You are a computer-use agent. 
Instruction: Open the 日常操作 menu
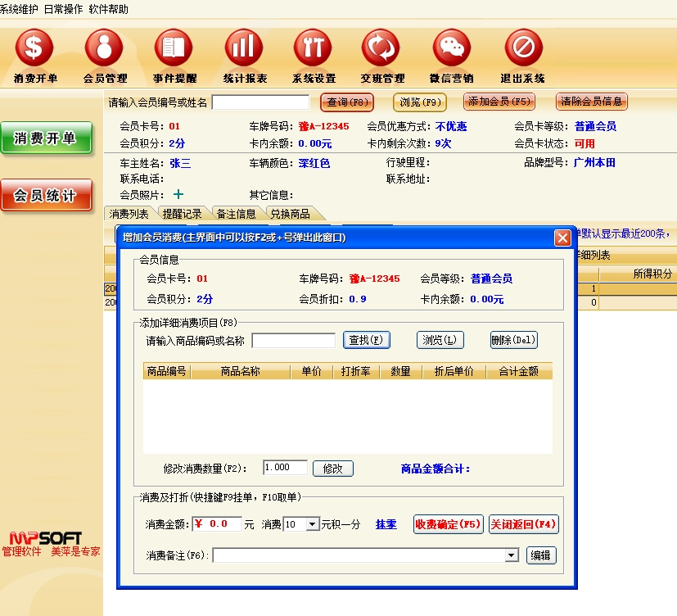[x=62, y=9]
